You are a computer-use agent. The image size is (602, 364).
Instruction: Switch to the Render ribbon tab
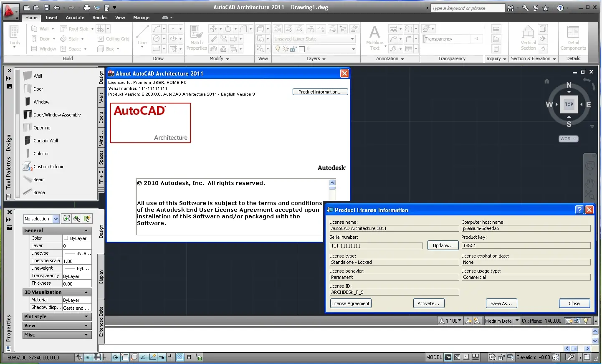coord(100,18)
